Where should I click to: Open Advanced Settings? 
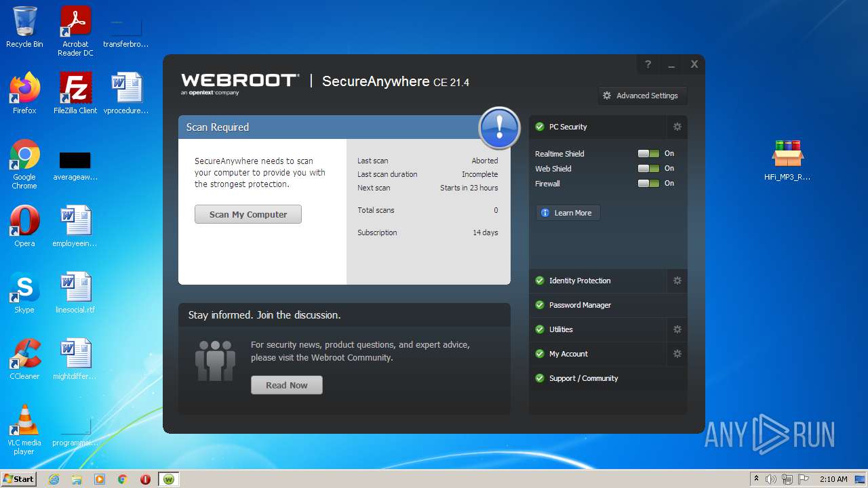click(x=642, y=96)
